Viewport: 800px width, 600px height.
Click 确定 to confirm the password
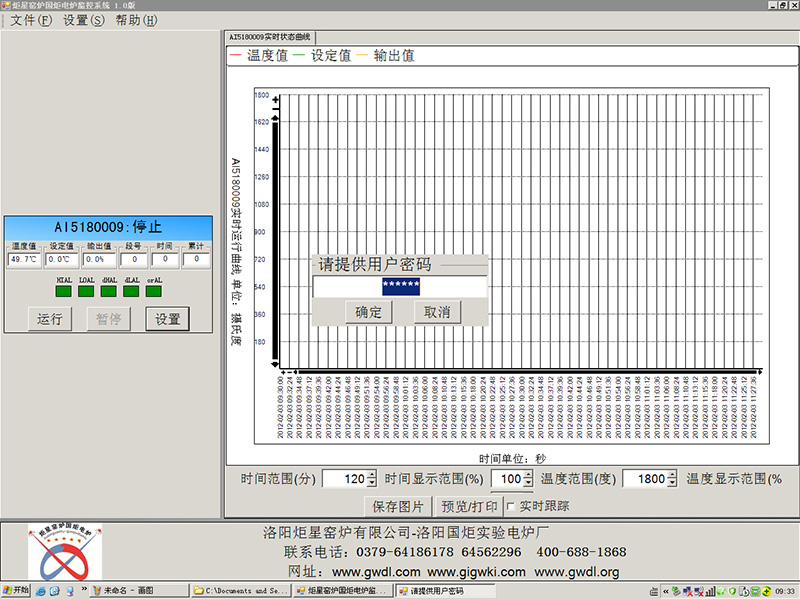(x=368, y=312)
